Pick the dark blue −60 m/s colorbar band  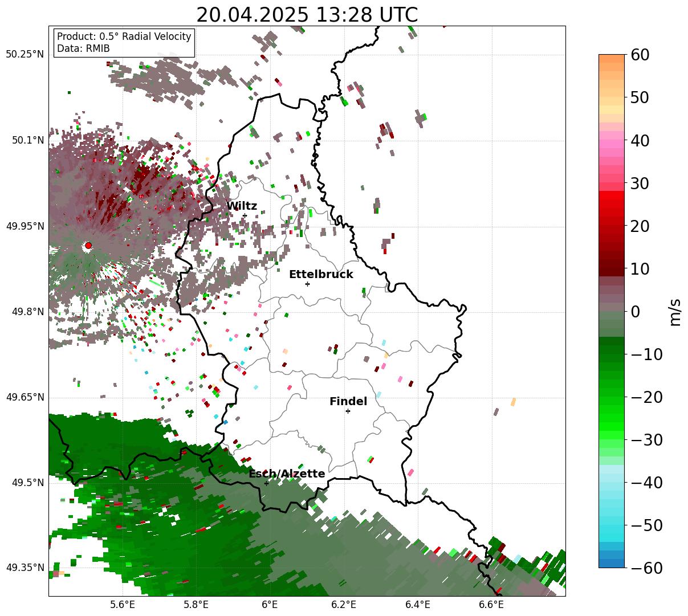tap(612, 563)
